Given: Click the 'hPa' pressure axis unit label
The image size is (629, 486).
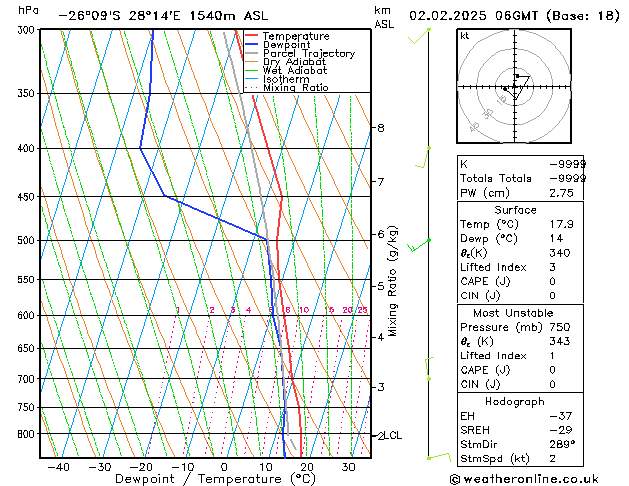Looking at the screenshot, I should [x=28, y=10].
